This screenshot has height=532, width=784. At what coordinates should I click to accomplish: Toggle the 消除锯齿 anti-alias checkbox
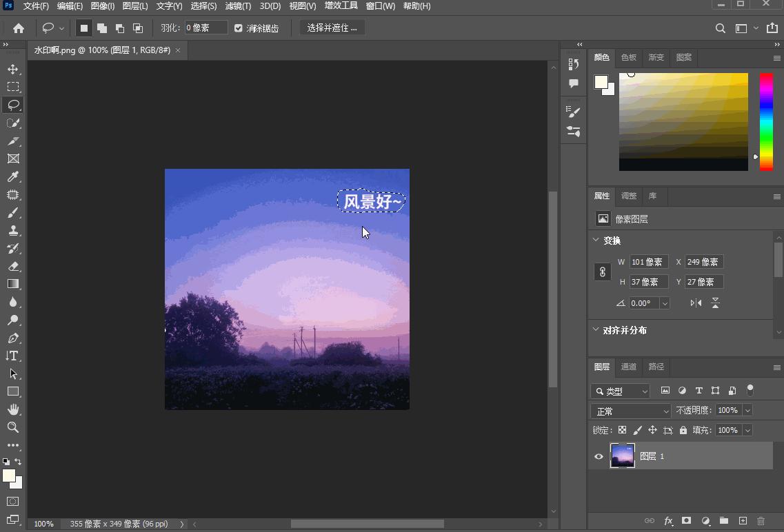(x=238, y=28)
